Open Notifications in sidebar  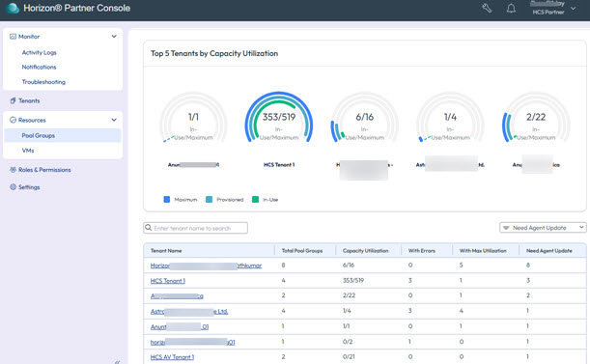point(39,67)
